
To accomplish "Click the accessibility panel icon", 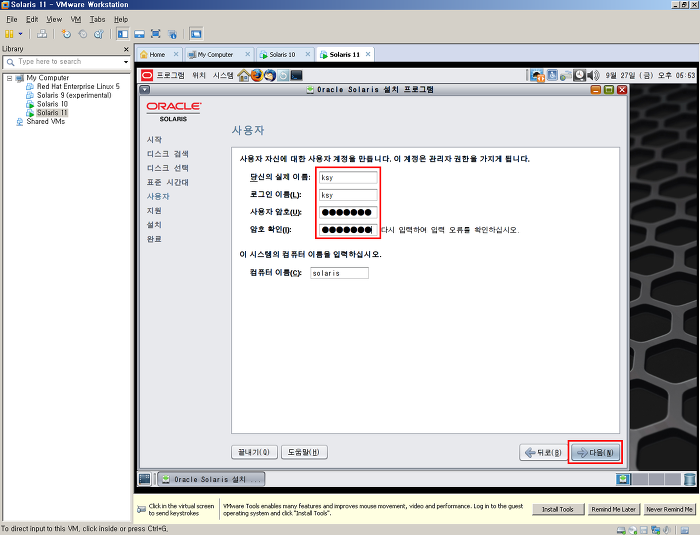I will tap(552, 75).
